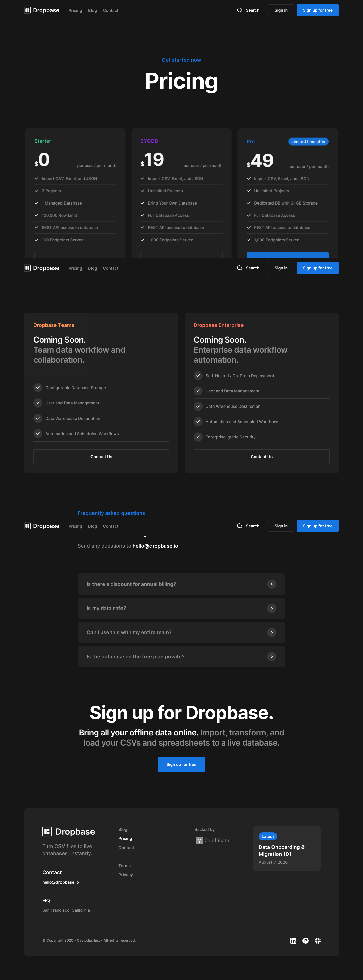The height and width of the screenshot is (980, 363).
Task: Click hello@dropbase.io under Contact in the footer
Action: point(60,882)
